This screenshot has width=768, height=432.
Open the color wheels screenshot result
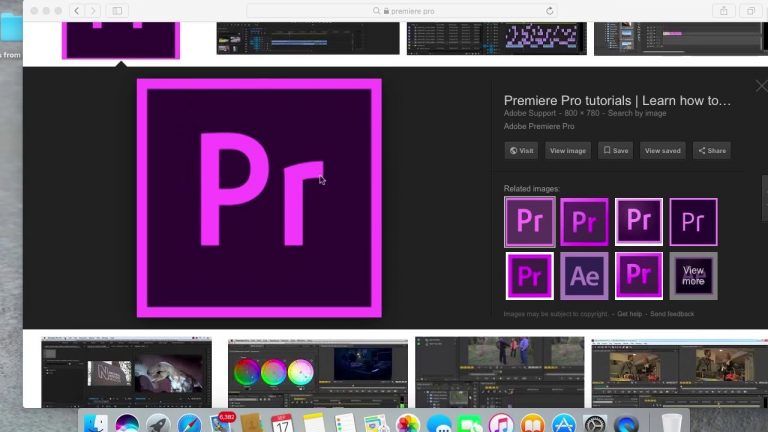pos(318,373)
